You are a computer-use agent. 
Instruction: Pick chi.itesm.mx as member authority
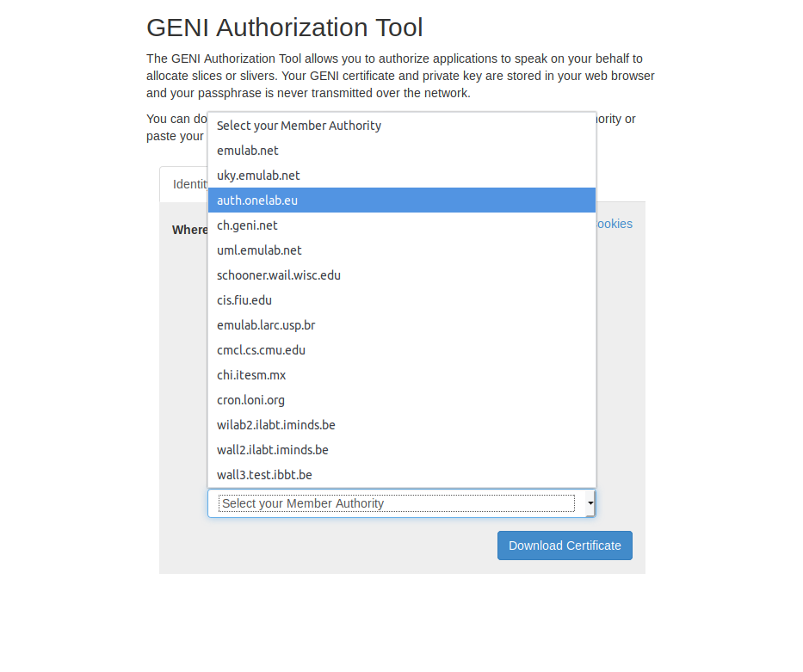click(x=251, y=375)
